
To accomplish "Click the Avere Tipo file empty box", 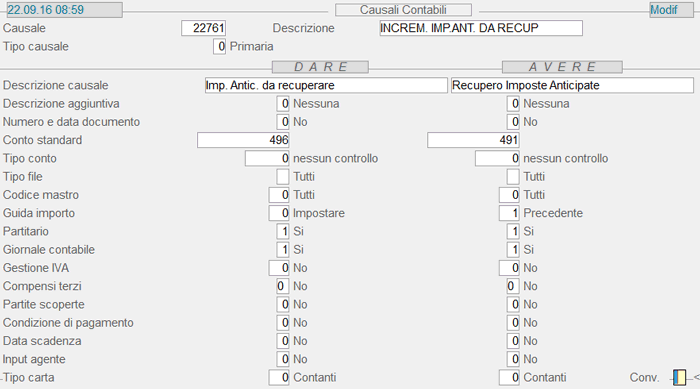I will pyautogui.click(x=513, y=177).
